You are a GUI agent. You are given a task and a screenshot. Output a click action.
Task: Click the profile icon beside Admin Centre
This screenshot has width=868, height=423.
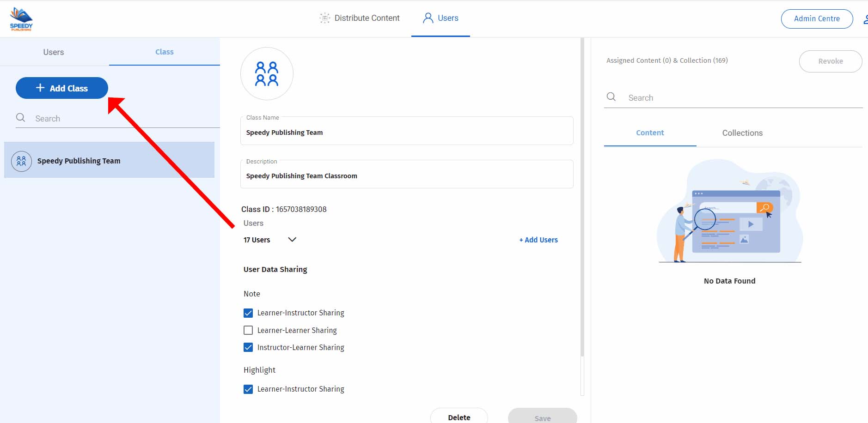tap(865, 19)
